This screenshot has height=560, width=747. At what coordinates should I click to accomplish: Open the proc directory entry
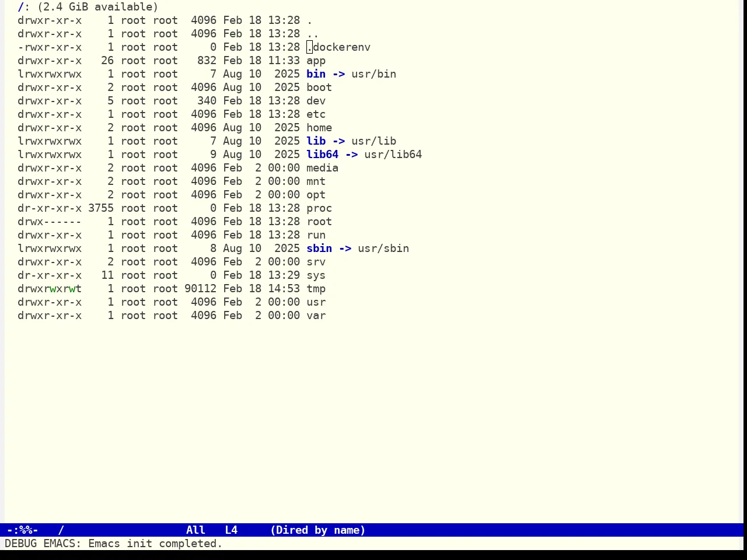tap(319, 208)
